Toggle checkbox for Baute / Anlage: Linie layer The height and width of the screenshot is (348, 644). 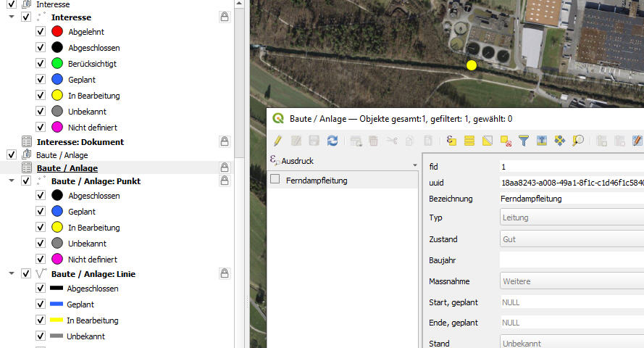pyautogui.click(x=26, y=274)
